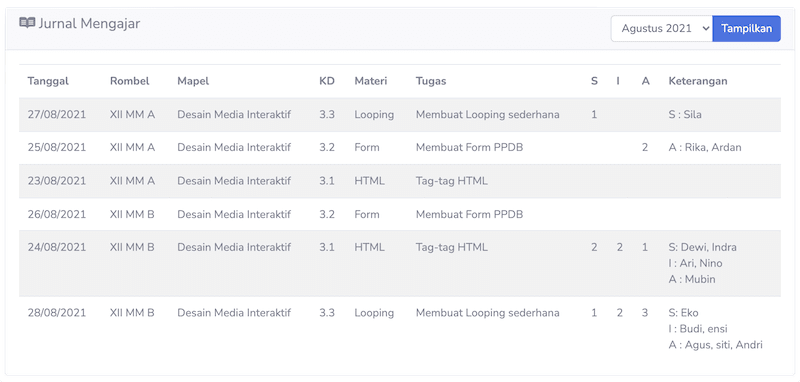Select the date 26/08/2021
The width and height of the screenshot is (800, 382).
[57, 214]
